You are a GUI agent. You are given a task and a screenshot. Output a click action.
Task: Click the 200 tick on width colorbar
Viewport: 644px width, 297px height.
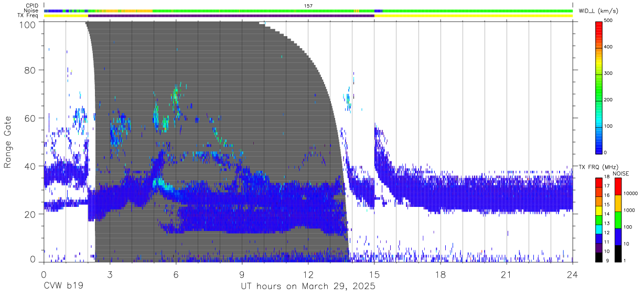point(609,100)
